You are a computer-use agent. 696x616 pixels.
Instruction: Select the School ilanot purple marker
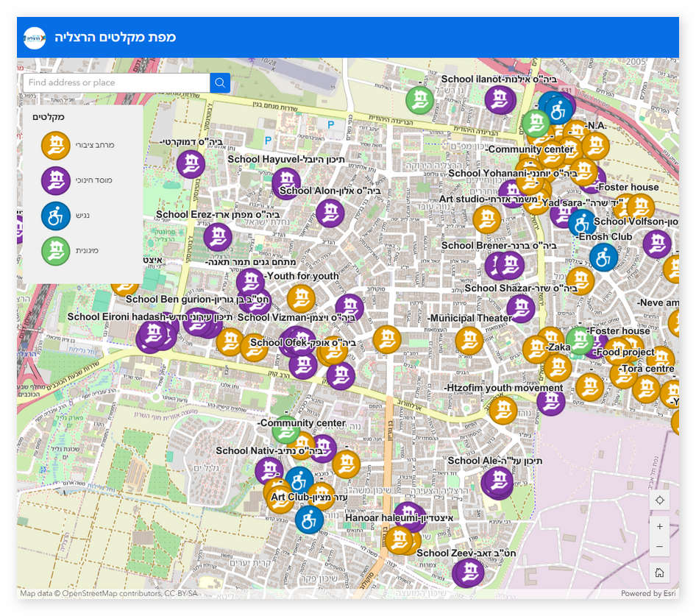(500, 100)
